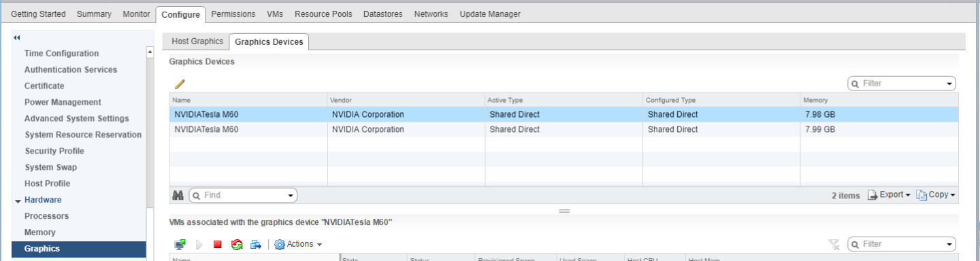Image resolution: width=980 pixels, height=261 pixels.
Task: Click the red power off stop icon
Action: pos(218,244)
